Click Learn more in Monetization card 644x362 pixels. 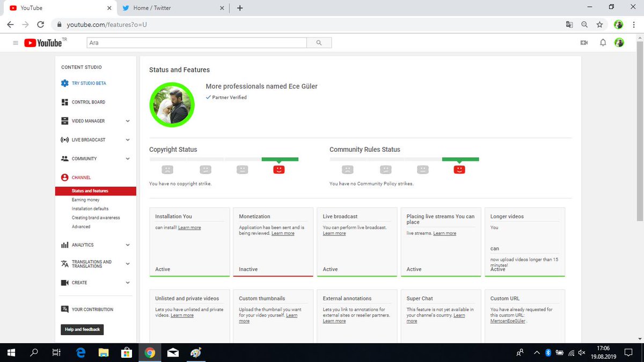pos(283,234)
